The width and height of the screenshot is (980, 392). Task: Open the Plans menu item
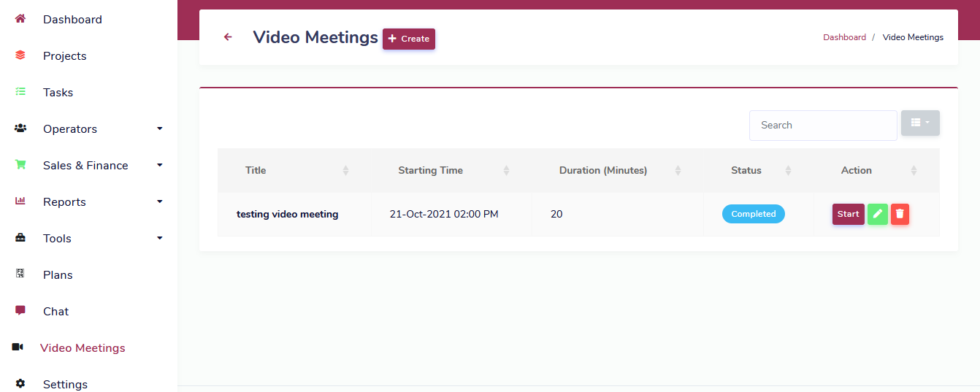click(x=58, y=275)
